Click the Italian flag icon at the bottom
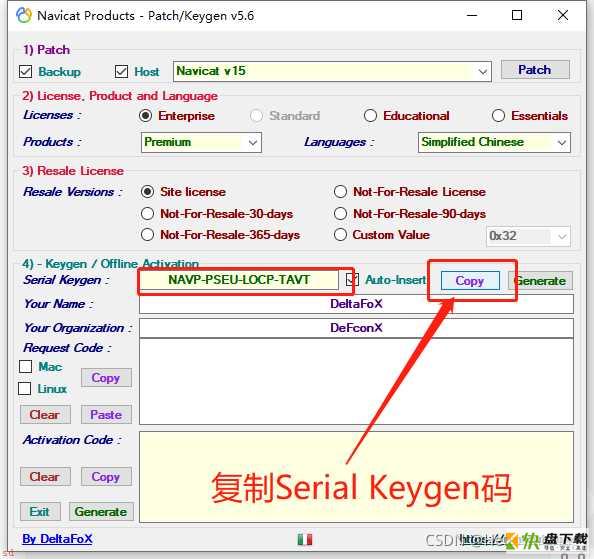 [x=305, y=539]
